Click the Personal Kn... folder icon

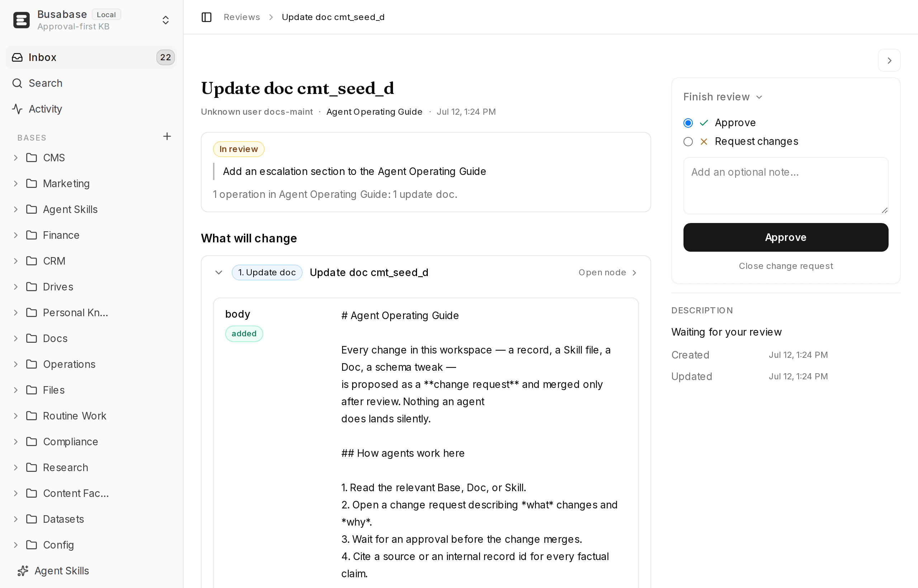31,313
